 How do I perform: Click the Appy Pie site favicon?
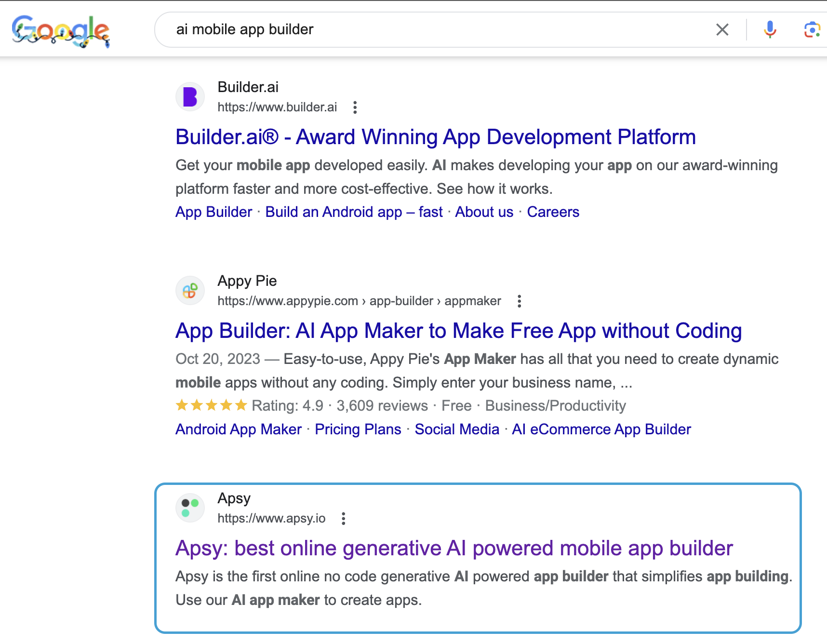pyautogui.click(x=190, y=290)
